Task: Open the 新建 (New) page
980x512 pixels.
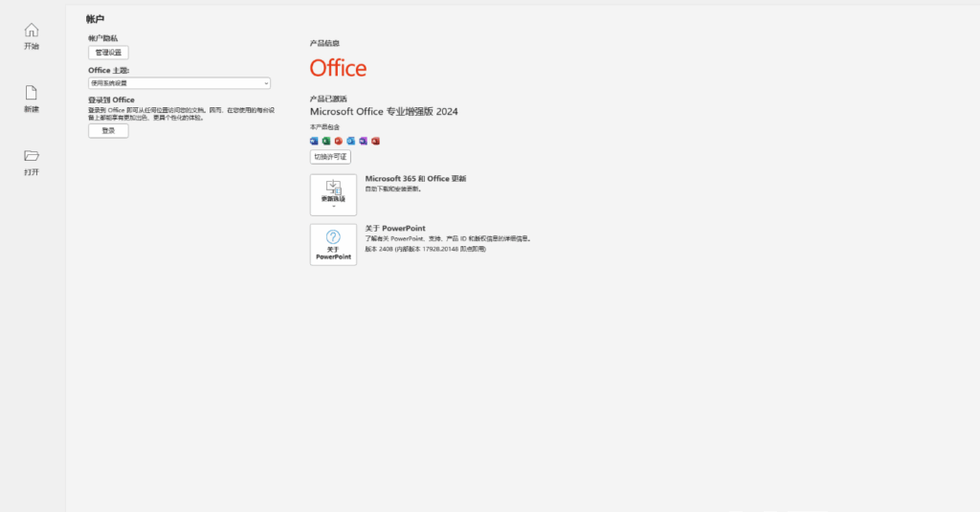Action: point(32,100)
